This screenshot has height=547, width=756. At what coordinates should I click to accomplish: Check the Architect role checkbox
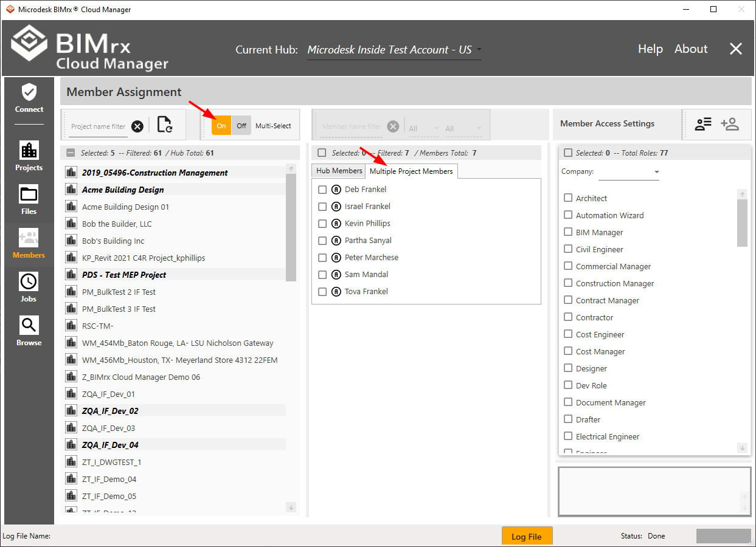568,198
